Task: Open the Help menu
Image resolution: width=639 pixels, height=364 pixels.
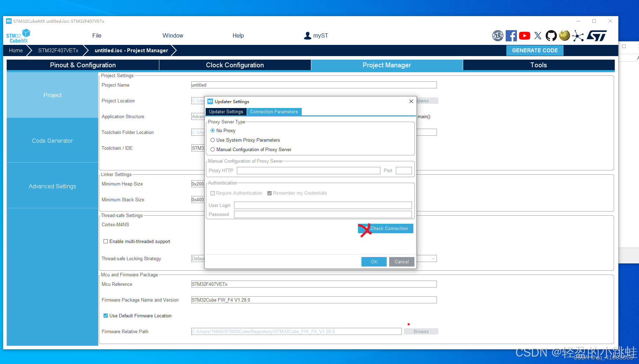Action: (238, 35)
